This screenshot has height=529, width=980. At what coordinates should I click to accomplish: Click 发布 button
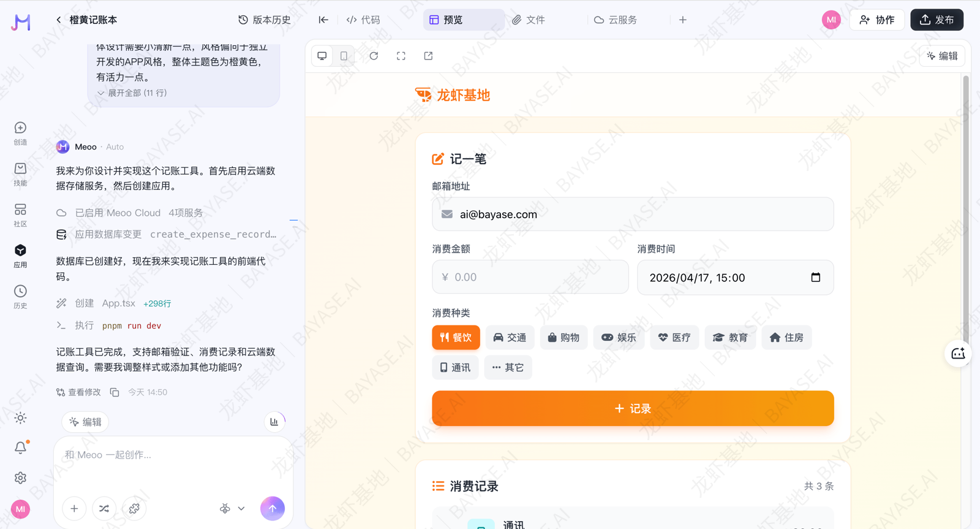pos(937,20)
